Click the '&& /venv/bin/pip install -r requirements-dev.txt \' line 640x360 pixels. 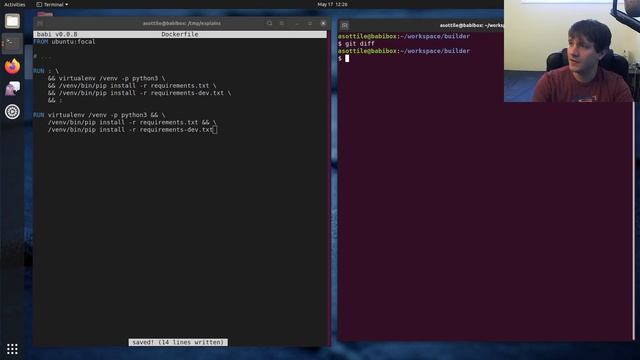[x=140, y=93]
